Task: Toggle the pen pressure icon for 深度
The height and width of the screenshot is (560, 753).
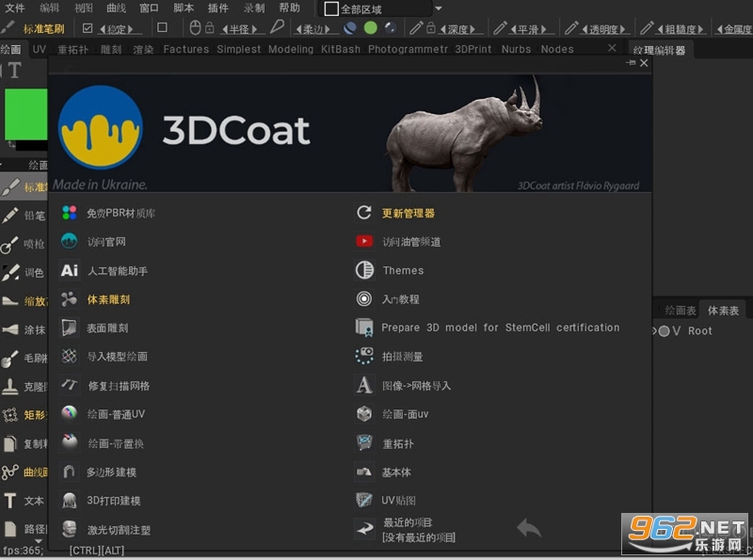Action: (x=415, y=28)
